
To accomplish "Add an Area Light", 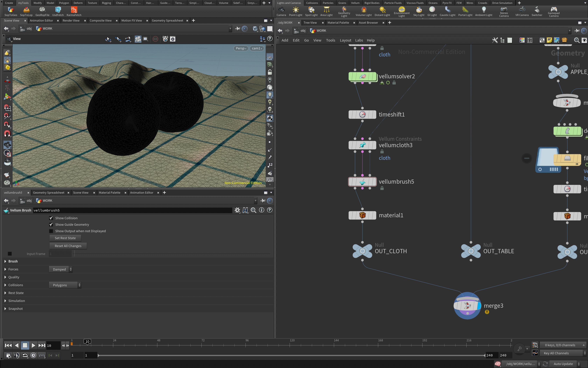I will 326,11.
